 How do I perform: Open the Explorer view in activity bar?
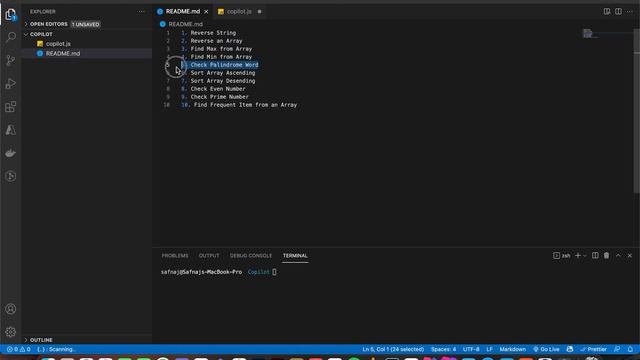[x=11, y=15]
